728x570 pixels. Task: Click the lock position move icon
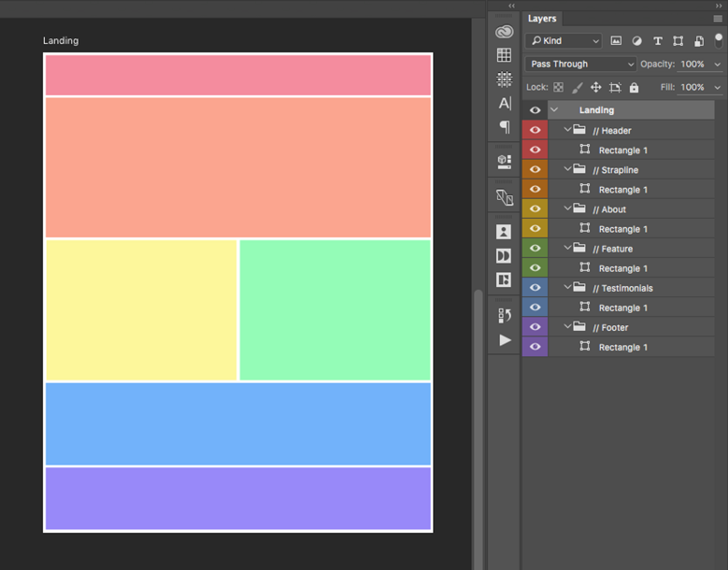pyautogui.click(x=596, y=88)
